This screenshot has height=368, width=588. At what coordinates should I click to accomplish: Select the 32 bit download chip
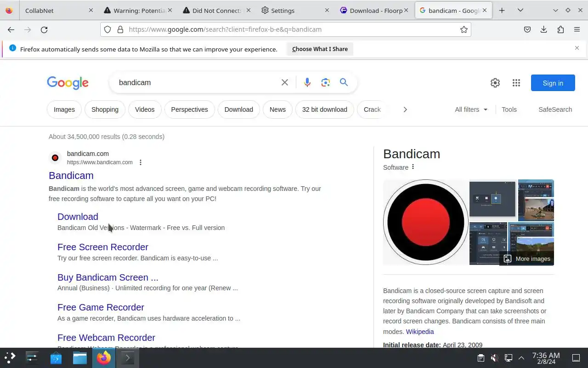(325, 109)
